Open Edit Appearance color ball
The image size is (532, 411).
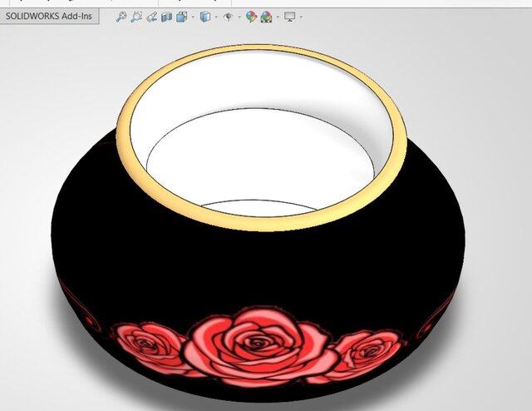click(251, 16)
